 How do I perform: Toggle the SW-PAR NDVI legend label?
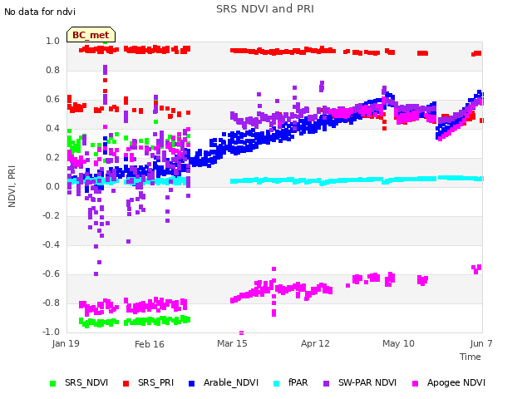coord(367,382)
